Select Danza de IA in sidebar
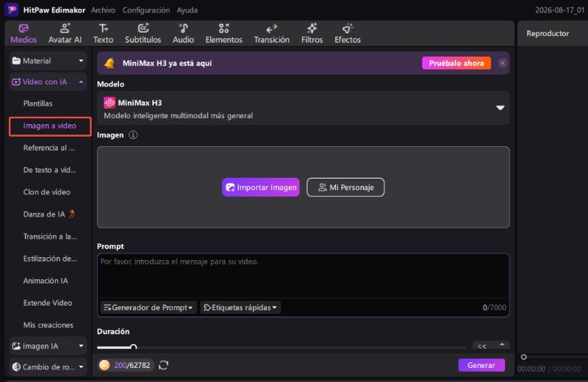588x382 pixels. pyautogui.click(x=49, y=215)
